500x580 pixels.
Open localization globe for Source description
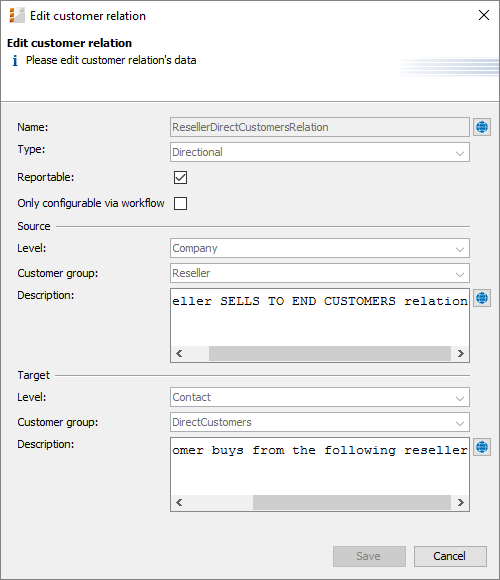482,298
